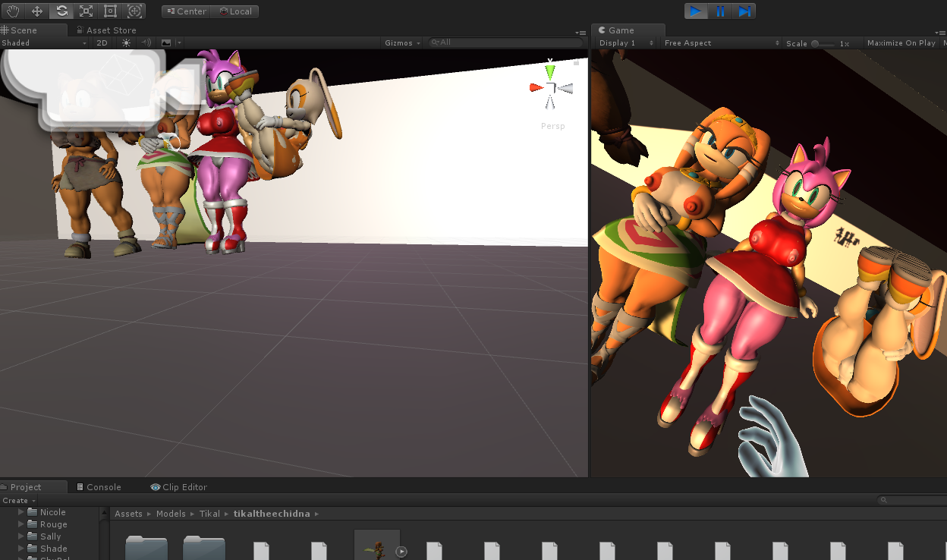Image resolution: width=947 pixels, height=560 pixels.
Task: Click Tikal in the breadcrumb path
Action: (x=209, y=514)
